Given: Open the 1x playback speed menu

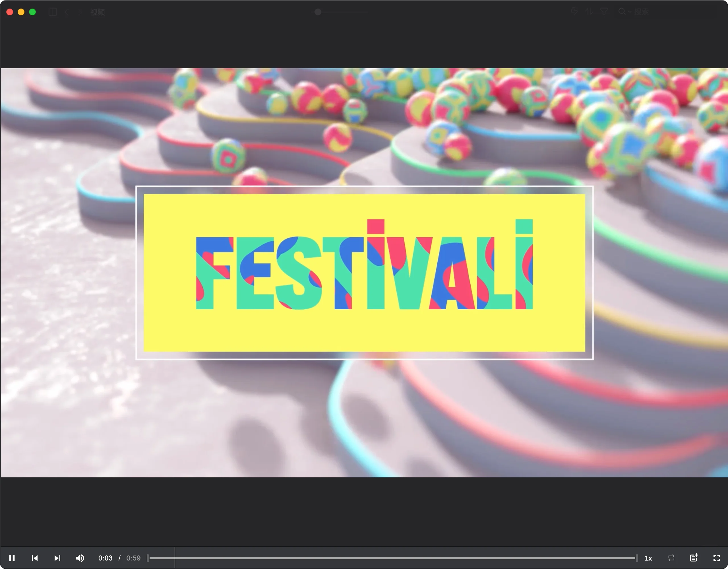Looking at the screenshot, I should coord(648,558).
